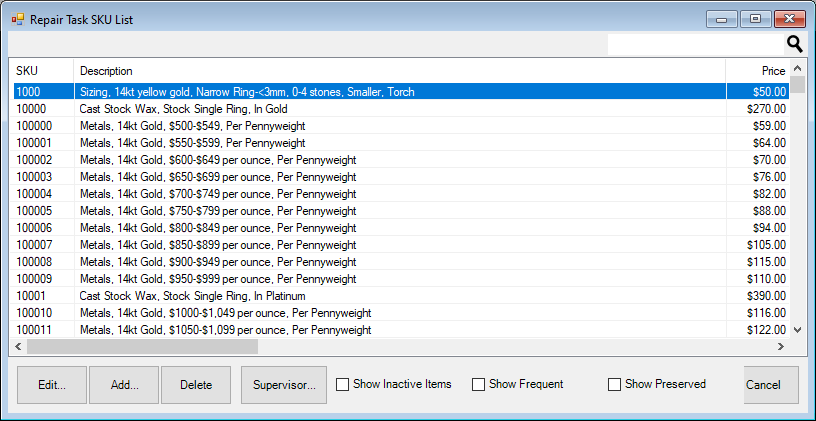Check the Show Preserved option
The width and height of the screenshot is (816, 421).
click(x=614, y=384)
